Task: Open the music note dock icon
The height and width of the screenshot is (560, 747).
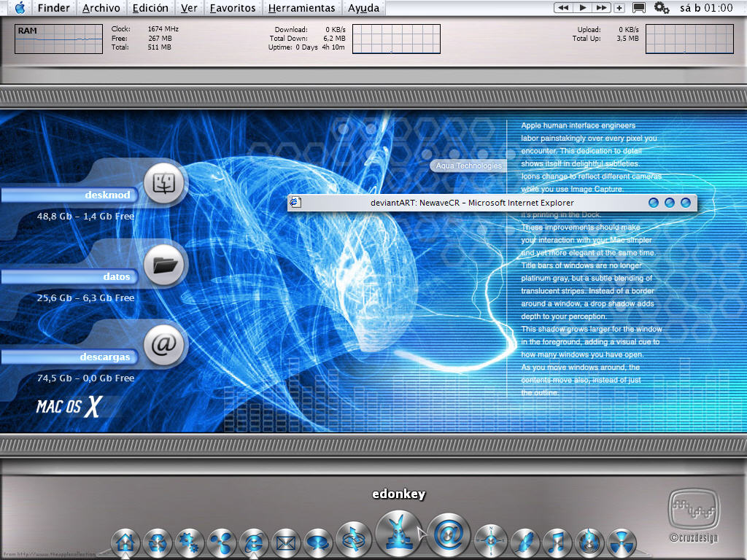Action: pyautogui.click(x=557, y=542)
